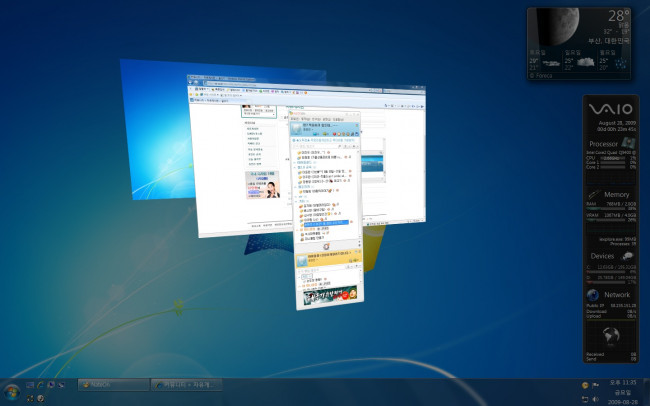The height and width of the screenshot is (406, 650).
Task: Click the Network globe icon in VAIO gadget
Action: [593, 295]
